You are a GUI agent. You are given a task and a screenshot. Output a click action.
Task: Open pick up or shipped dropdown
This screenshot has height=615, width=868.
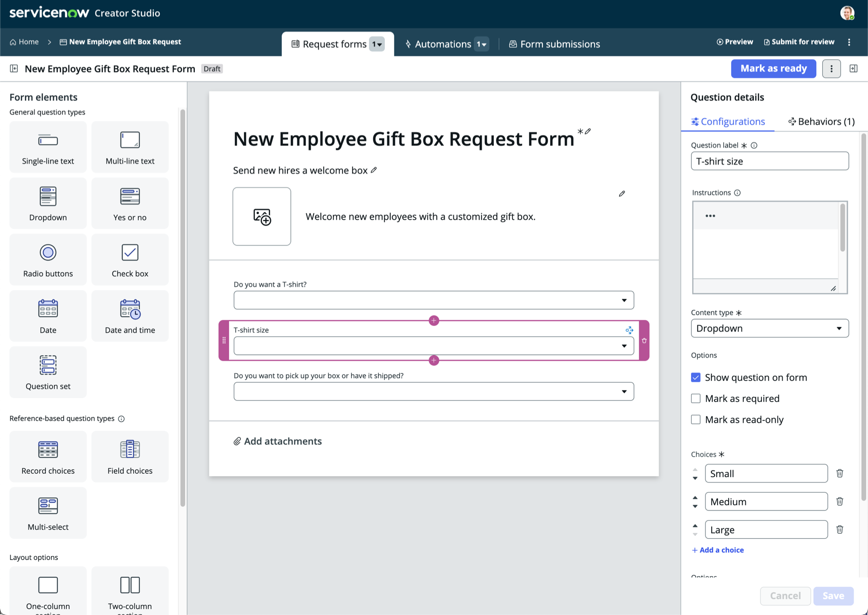click(434, 391)
